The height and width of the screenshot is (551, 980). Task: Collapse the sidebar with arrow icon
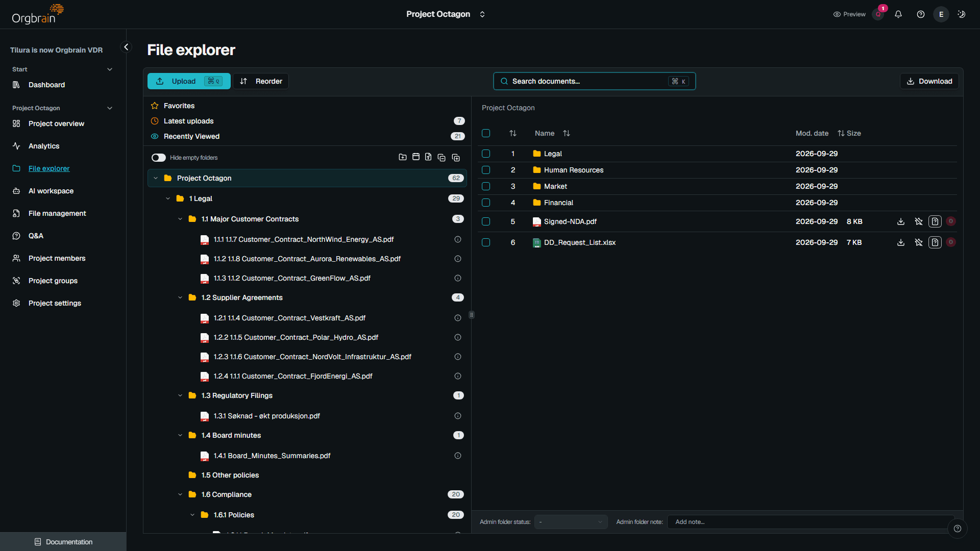pos(126,47)
